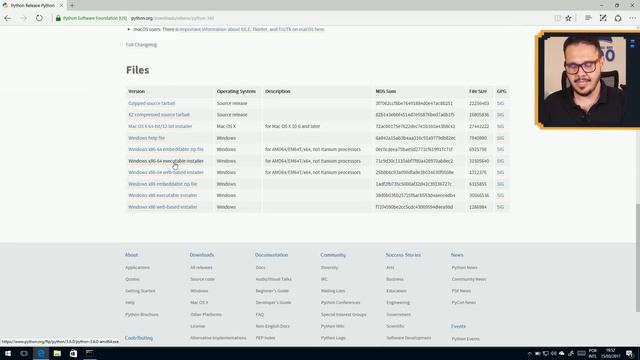This screenshot has width=640, height=360.
Task: Click the presenter webcam overlay
Action: (588, 80)
